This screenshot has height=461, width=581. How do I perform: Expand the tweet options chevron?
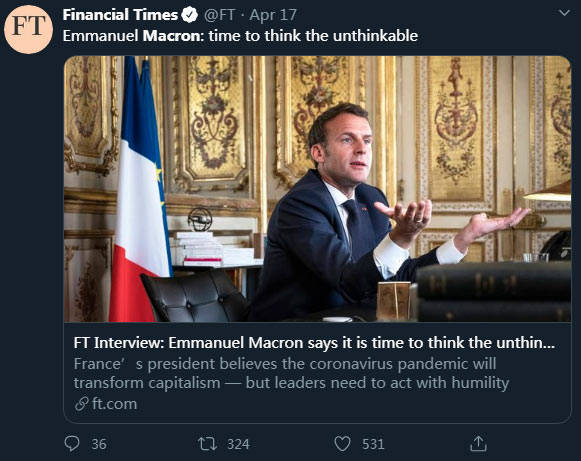(x=564, y=13)
